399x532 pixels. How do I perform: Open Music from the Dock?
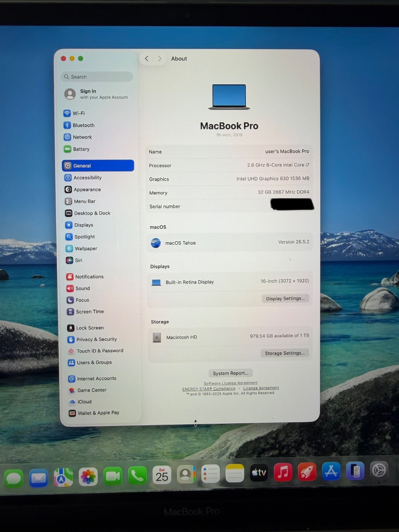coord(283,472)
